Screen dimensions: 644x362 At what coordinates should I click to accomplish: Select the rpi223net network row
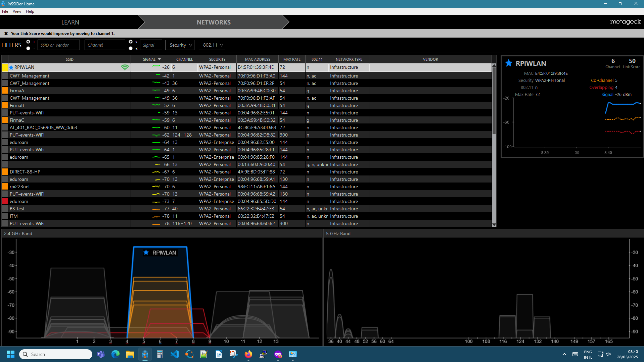pyautogui.click(x=247, y=187)
